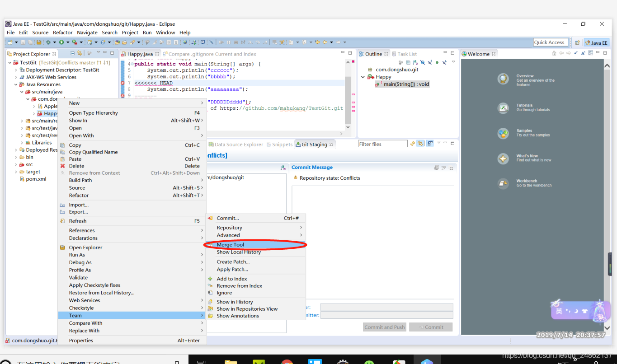617x364 pixels.
Task: Select Merge Tool in Team submenu
Action: [x=256, y=245]
